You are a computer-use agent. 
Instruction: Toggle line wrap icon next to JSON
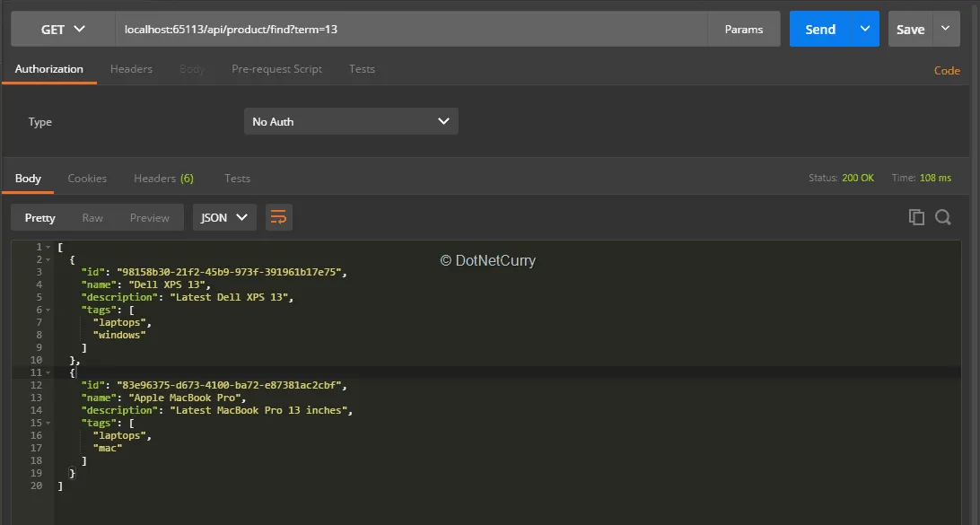(x=278, y=217)
